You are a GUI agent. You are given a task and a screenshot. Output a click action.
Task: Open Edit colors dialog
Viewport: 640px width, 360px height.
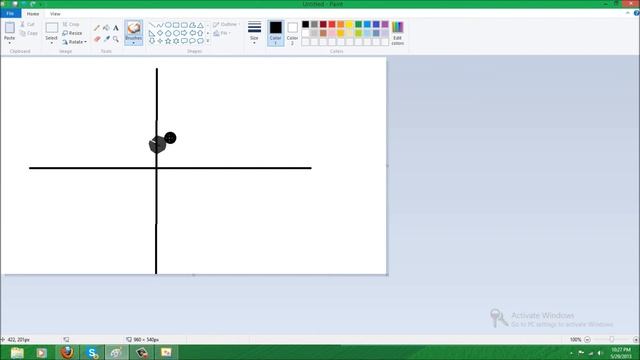tap(398, 33)
